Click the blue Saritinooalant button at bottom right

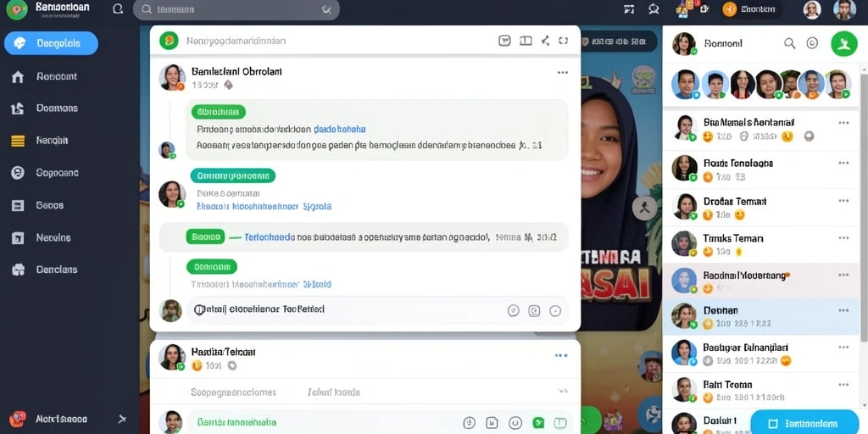pyautogui.click(x=804, y=424)
